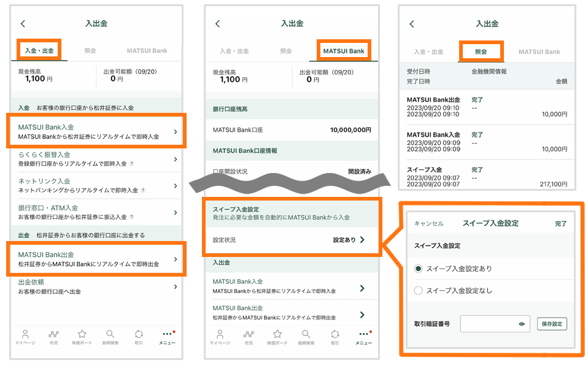Open 出金依頼 link
The width and height of the screenshot is (588, 368).
[x=31, y=282]
